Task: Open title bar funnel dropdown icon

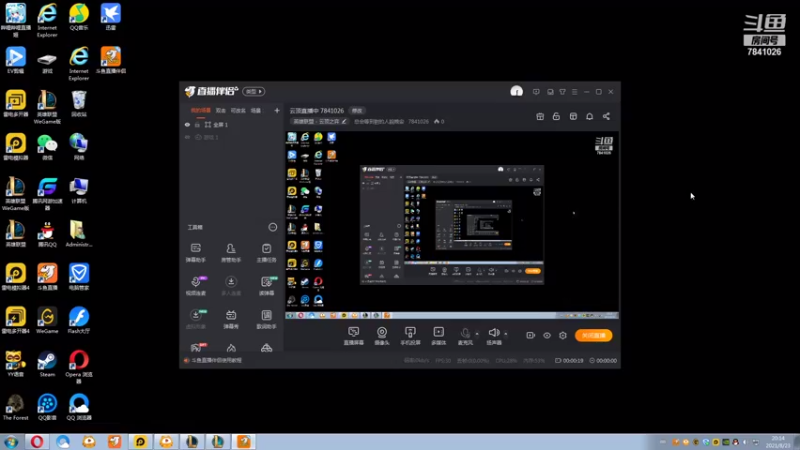Action: coord(562,92)
